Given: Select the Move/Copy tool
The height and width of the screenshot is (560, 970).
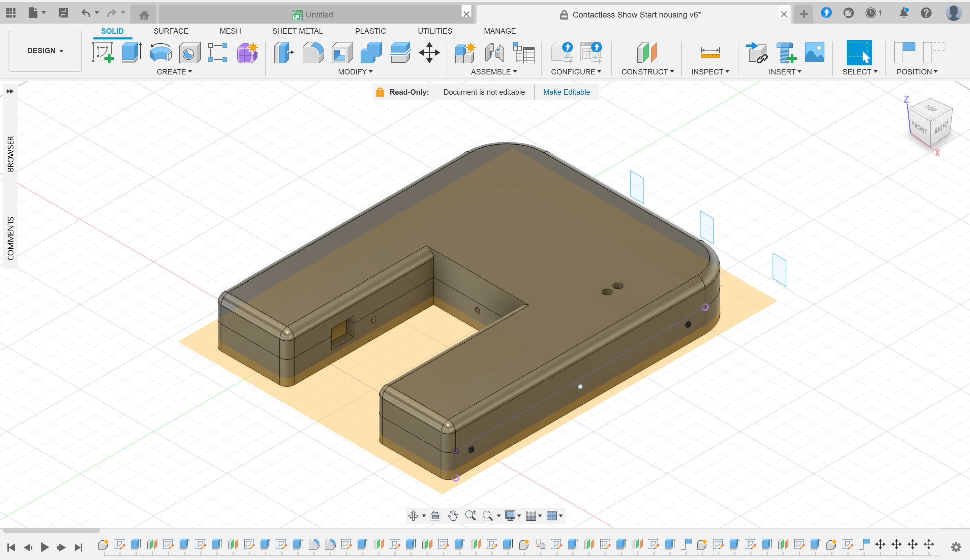Looking at the screenshot, I should click(x=429, y=53).
